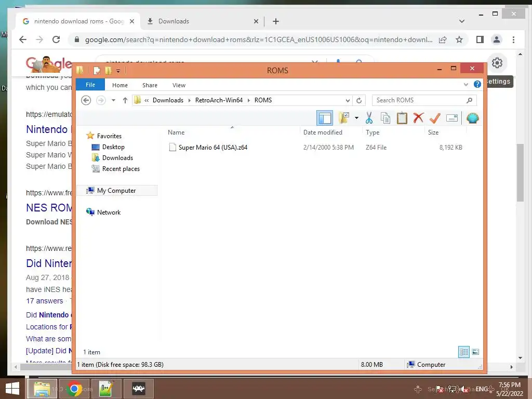Open the Chrome profile avatar
Viewport: 532px width, 399px height.
[x=496, y=39]
